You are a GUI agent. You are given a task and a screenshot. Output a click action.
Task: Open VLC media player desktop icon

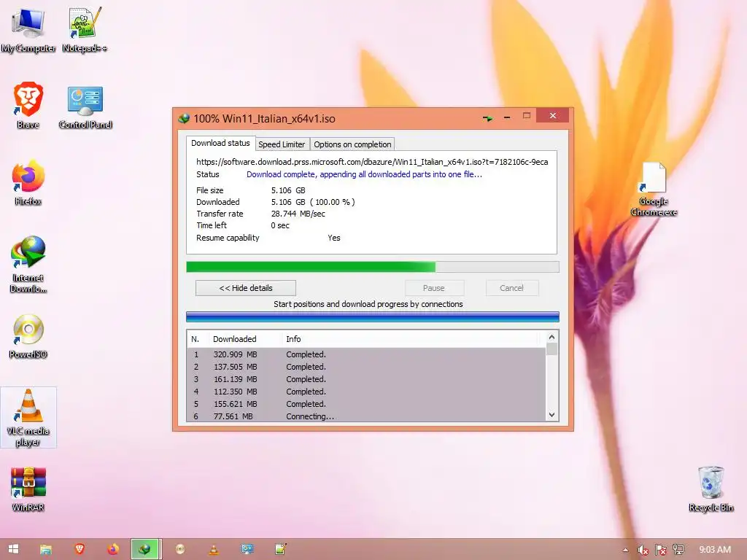click(28, 417)
